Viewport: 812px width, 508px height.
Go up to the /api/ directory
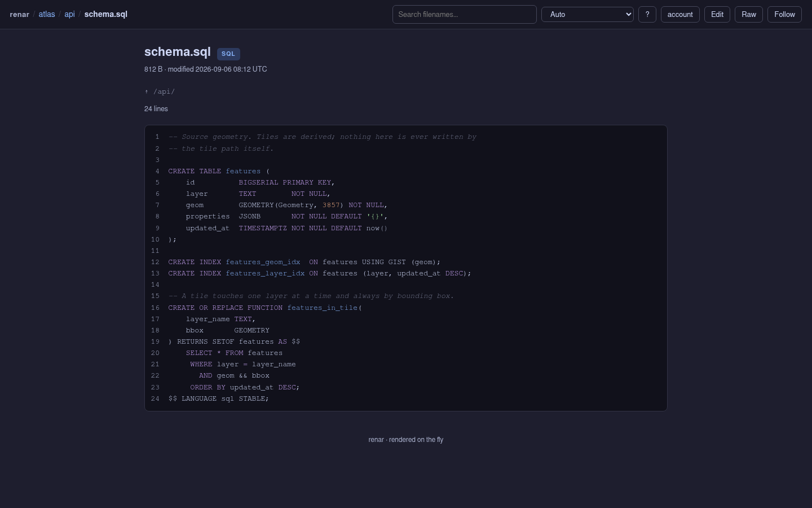(x=160, y=91)
